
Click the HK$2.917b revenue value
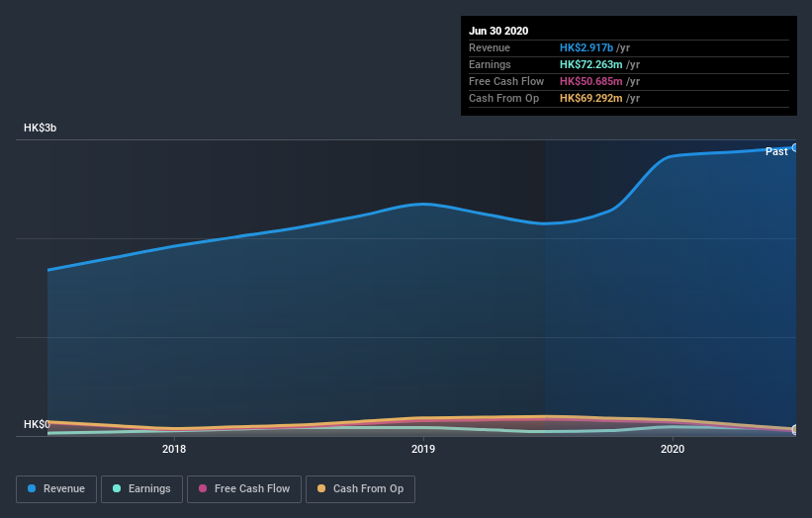click(586, 47)
